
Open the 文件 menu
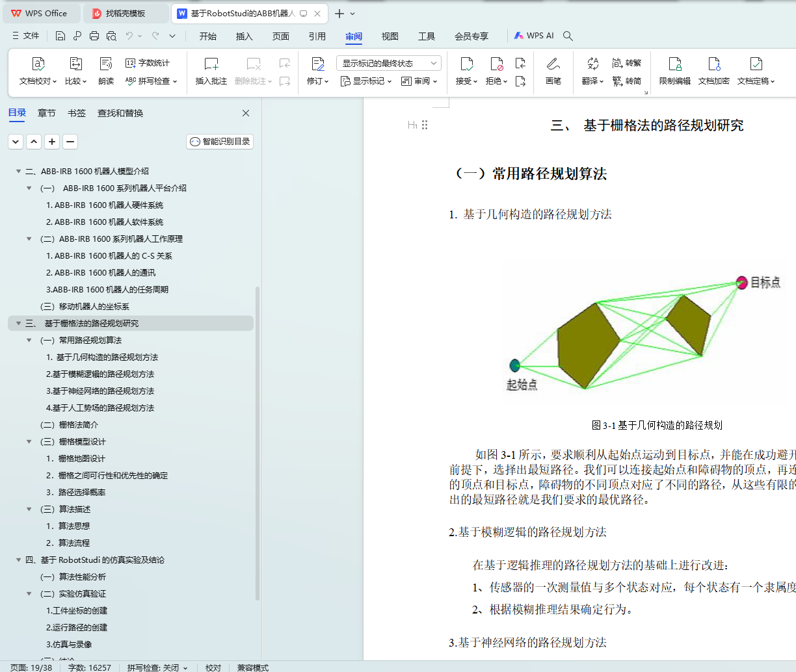coord(26,36)
